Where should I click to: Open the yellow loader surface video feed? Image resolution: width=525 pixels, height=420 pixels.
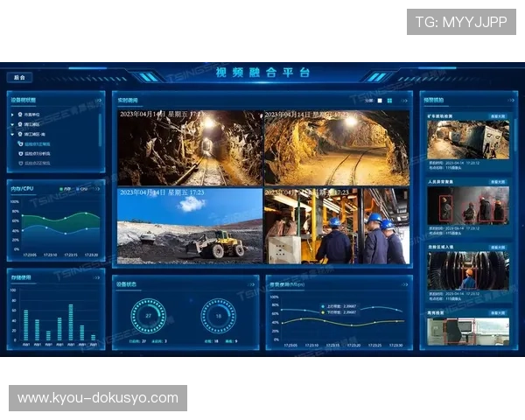(189, 226)
